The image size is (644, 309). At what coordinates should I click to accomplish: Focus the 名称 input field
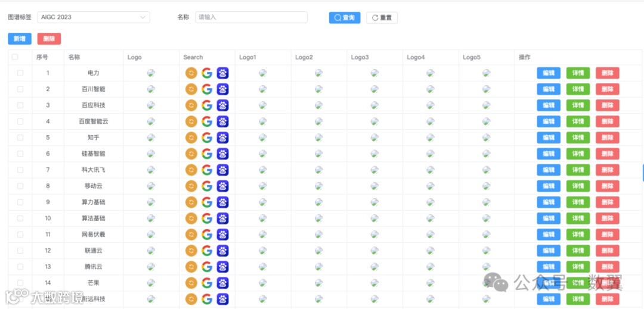tap(252, 17)
